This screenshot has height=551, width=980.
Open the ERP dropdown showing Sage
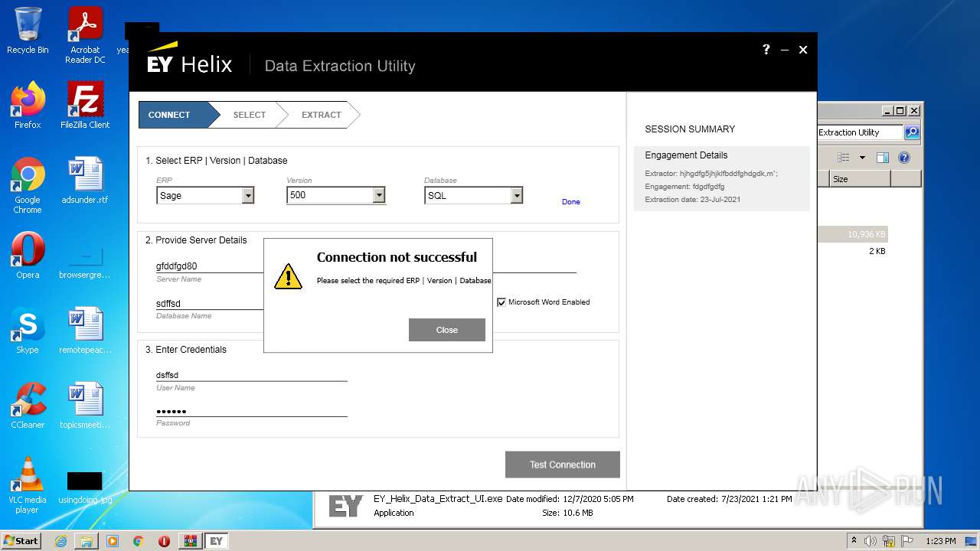tap(205, 196)
